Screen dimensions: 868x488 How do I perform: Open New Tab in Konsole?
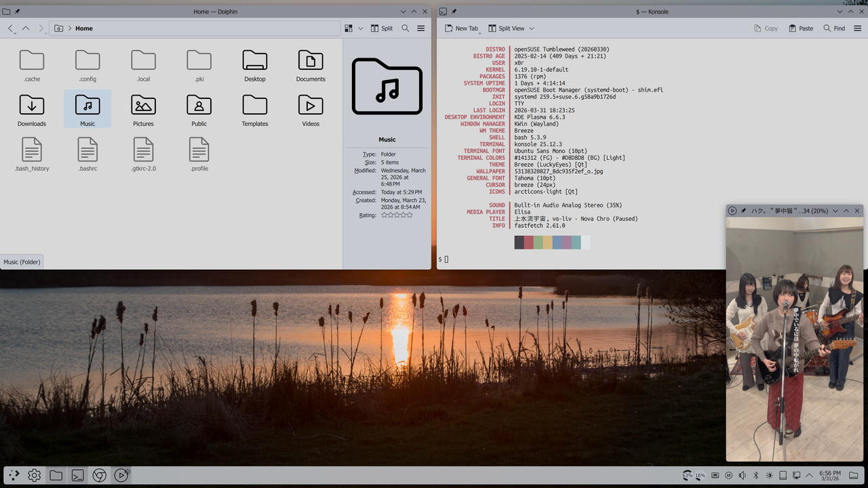pos(460,28)
